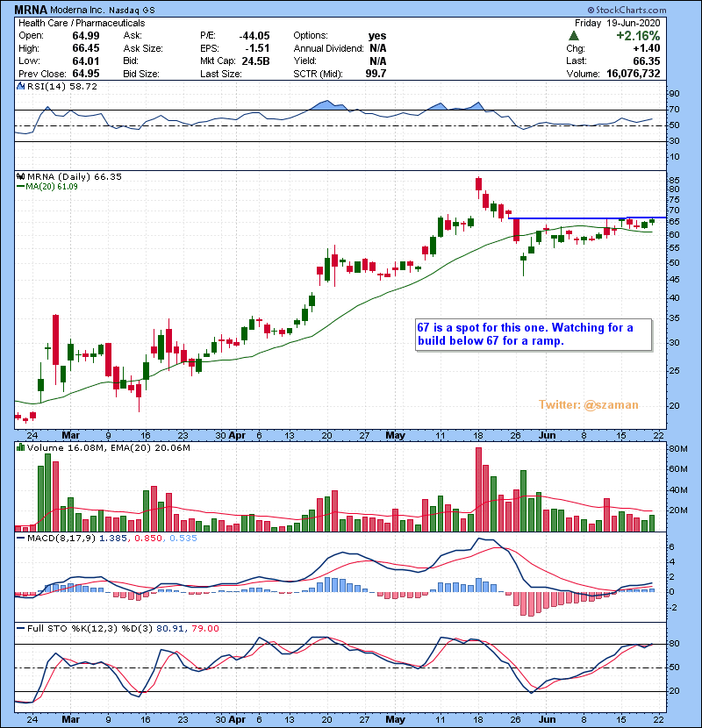The height and width of the screenshot is (728, 702).
Task: Click the +2.16% percent change
Action: 638,36
